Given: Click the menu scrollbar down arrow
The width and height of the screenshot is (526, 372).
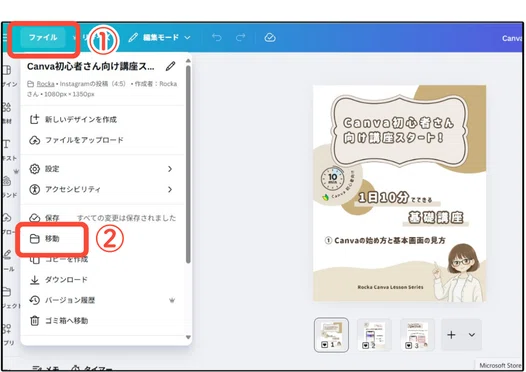Looking at the screenshot, I should (x=188, y=337).
